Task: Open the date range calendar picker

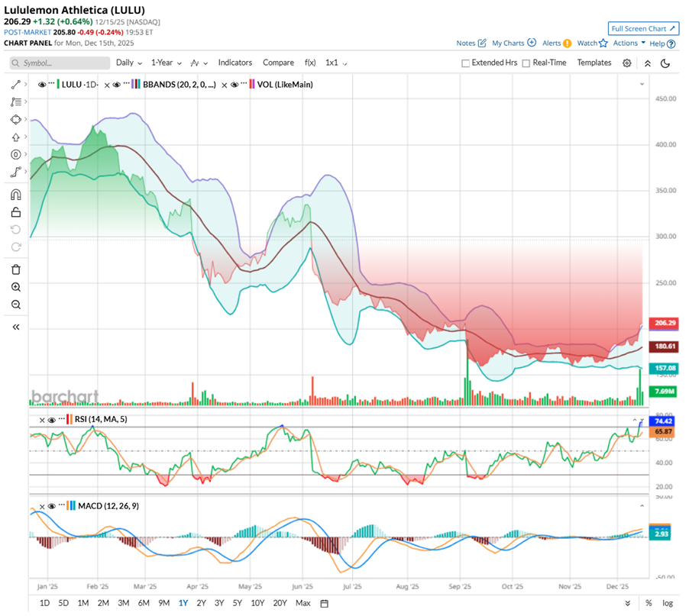Action: [325, 603]
